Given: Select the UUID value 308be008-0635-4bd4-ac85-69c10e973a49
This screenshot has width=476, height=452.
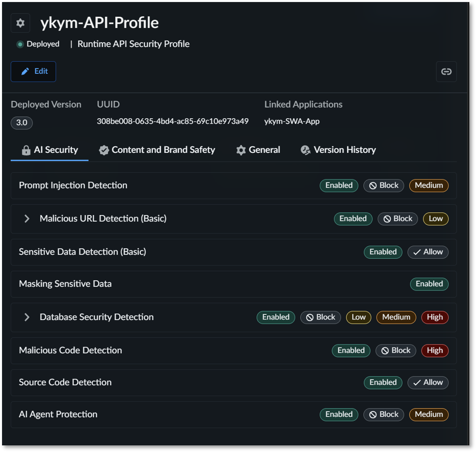Looking at the screenshot, I should point(172,121).
